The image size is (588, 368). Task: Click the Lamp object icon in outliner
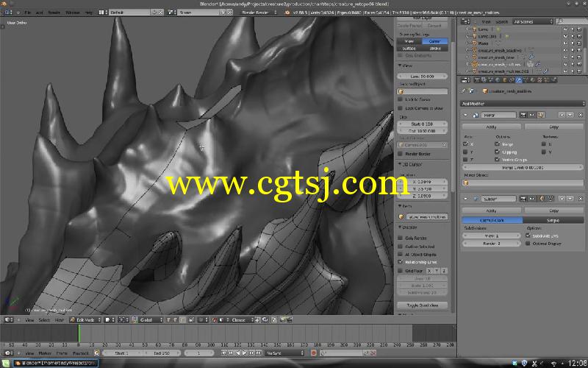click(x=474, y=29)
